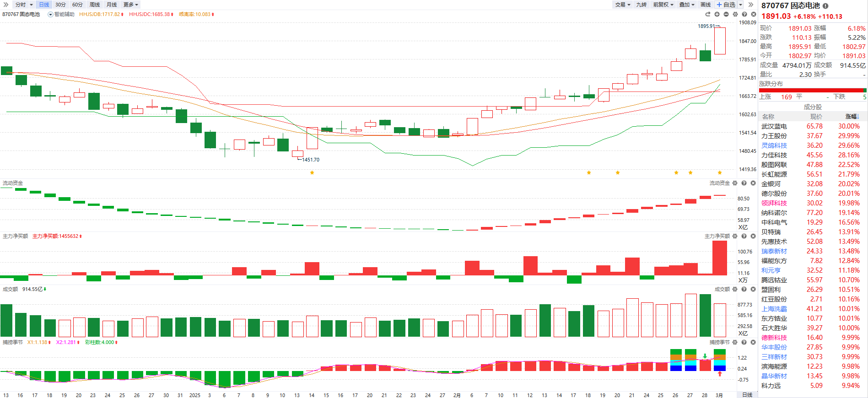Image resolution: width=868 pixels, height=398 pixels.
Task: Click the share/redo arrow icon above the main chart
Action: pos(708,14)
